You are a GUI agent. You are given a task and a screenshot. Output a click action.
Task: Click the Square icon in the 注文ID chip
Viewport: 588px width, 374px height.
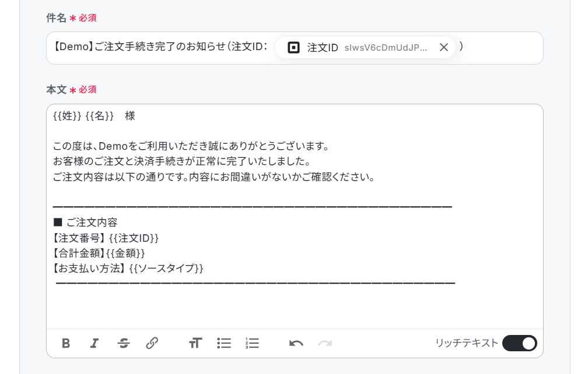pyautogui.click(x=293, y=48)
